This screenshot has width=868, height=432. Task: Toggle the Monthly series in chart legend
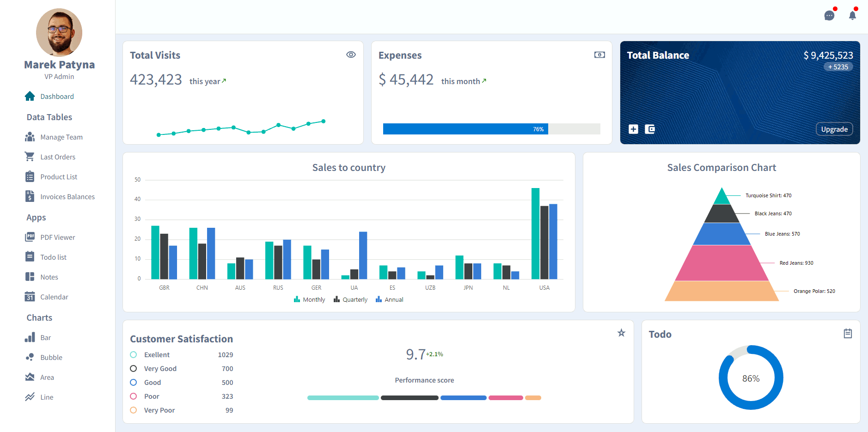tap(309, 299)
